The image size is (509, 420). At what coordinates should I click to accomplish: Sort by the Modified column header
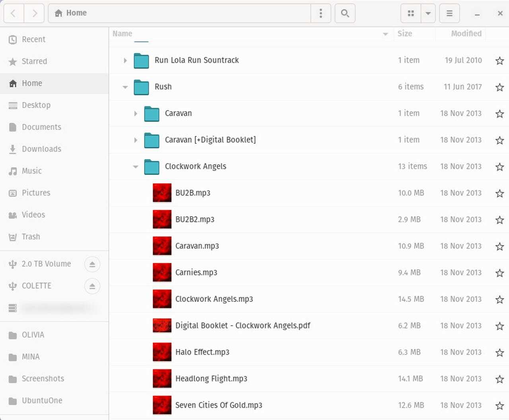coord(461,34)
